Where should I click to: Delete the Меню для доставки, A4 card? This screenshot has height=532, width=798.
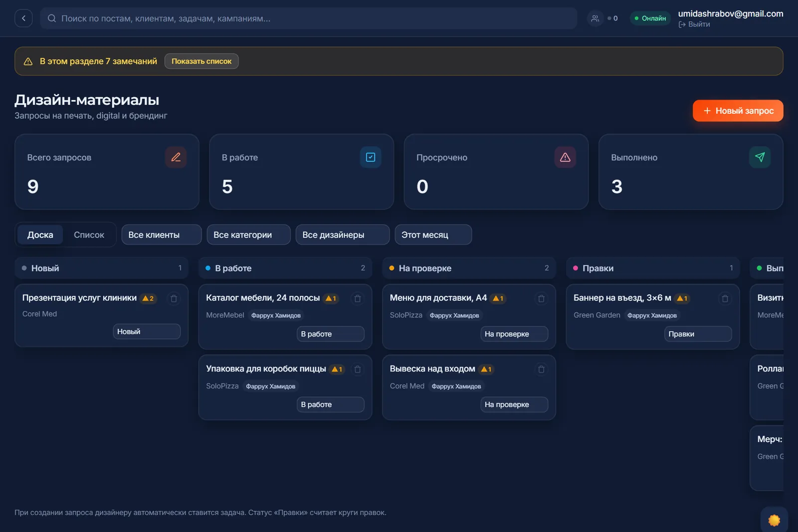(x=541, y=299)
